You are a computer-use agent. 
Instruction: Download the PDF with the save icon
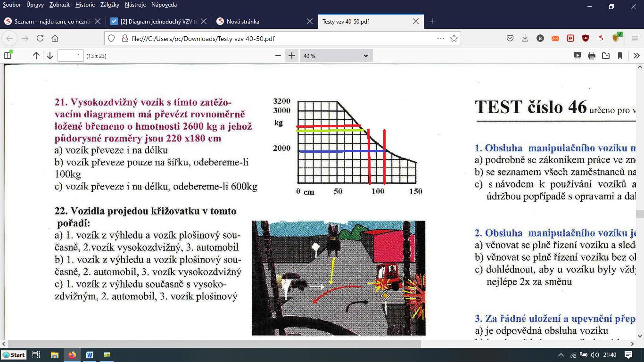pyautogui.click(x=606, y=56)
